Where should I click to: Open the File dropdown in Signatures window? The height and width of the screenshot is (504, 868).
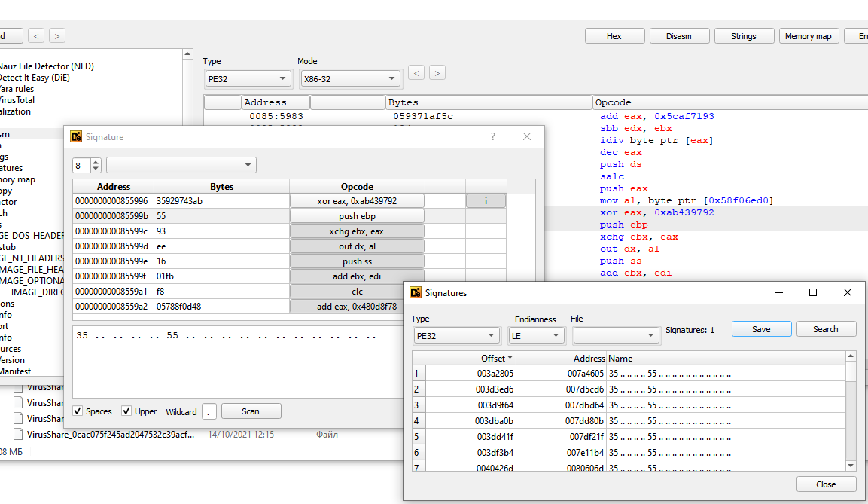tap(616, 336)
